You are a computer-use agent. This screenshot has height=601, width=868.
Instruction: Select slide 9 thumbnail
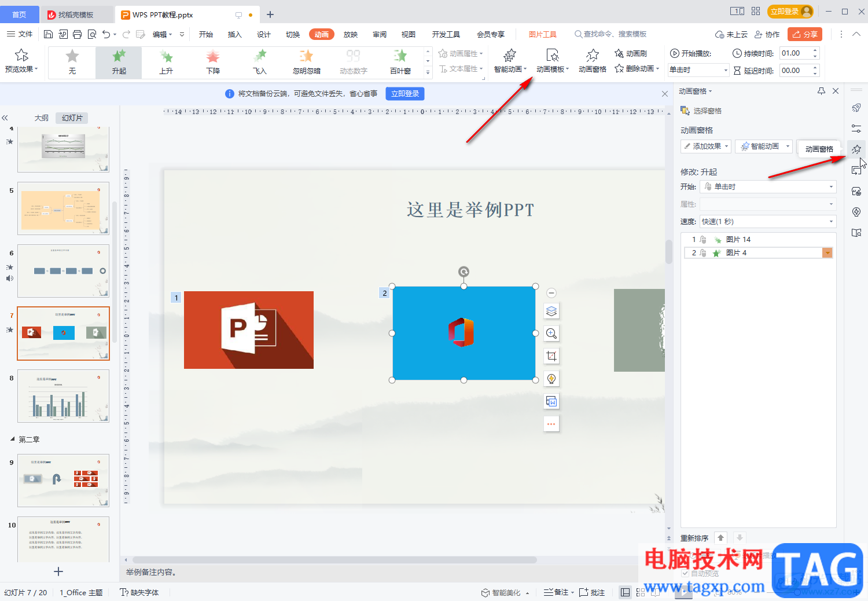coord(63,481)
